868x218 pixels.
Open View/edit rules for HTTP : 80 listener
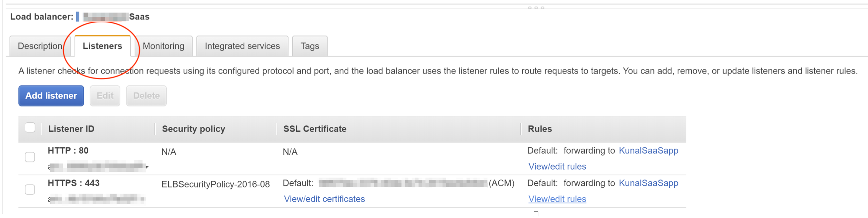click(x=557, y=167)
